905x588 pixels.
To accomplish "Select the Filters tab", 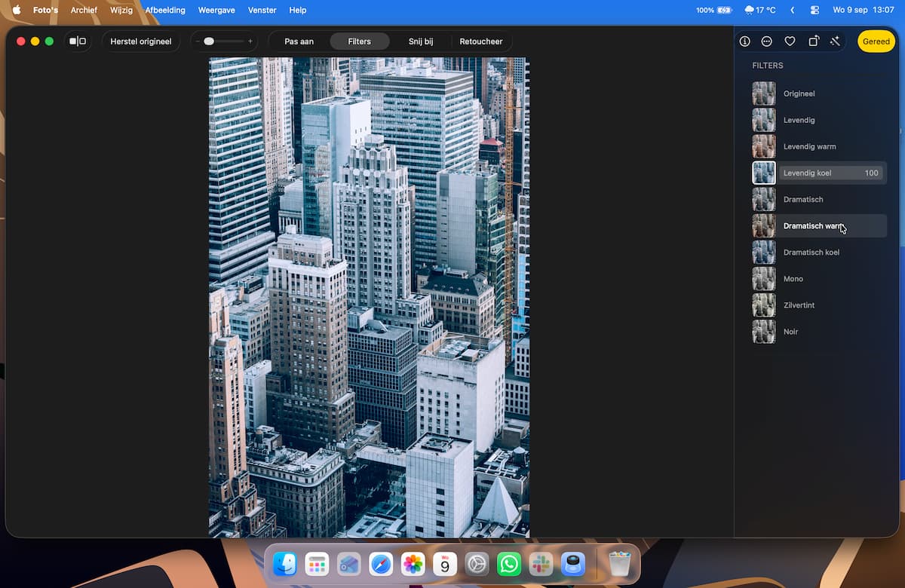I will coord(359,41).
